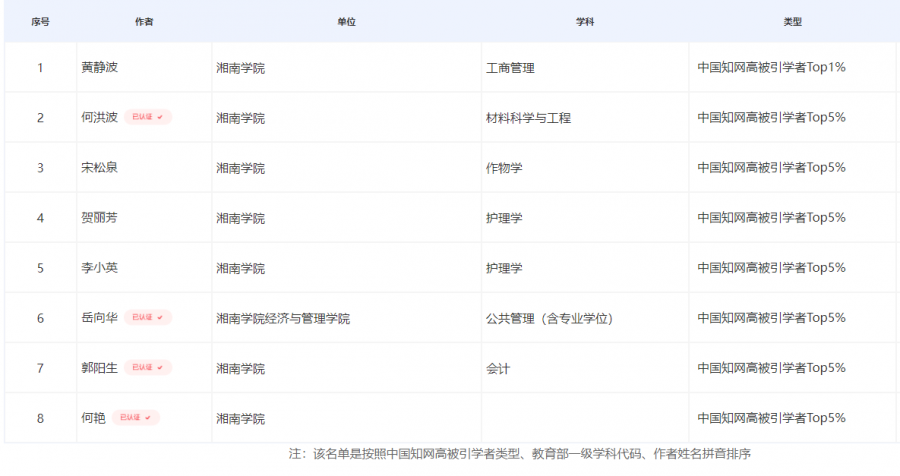Click the 工商管理 discipline cell

[x=510, y=68]
